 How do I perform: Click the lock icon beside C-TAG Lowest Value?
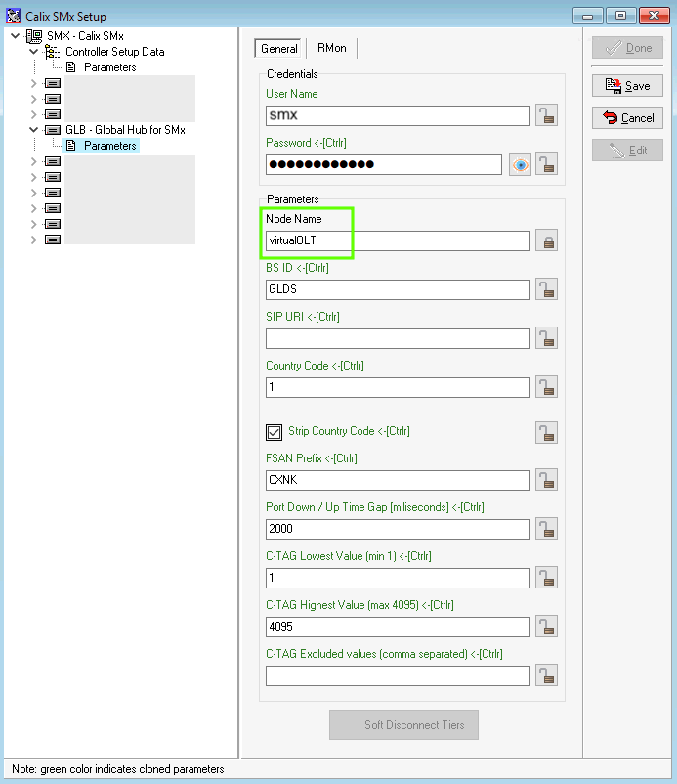pos(547,578)
